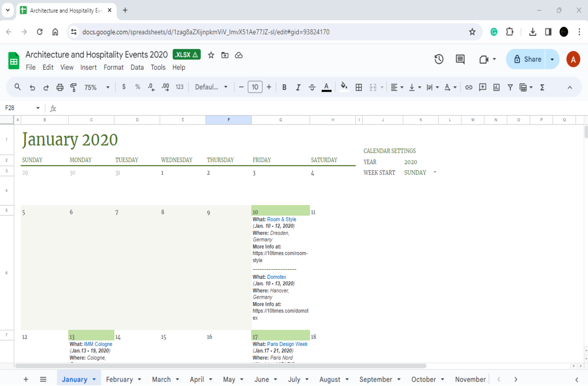Click the insert link icon

[x=469, y=87]
